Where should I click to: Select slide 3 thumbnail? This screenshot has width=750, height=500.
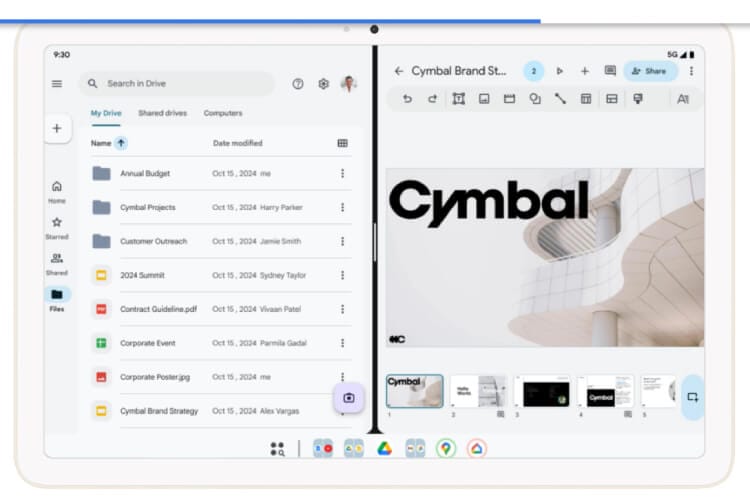tap(542, 391)
